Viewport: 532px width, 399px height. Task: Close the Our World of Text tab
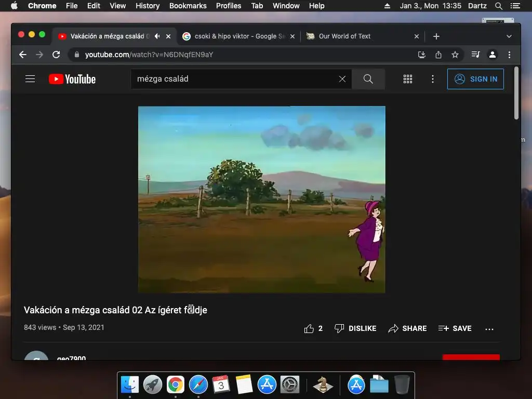(417, 36)
